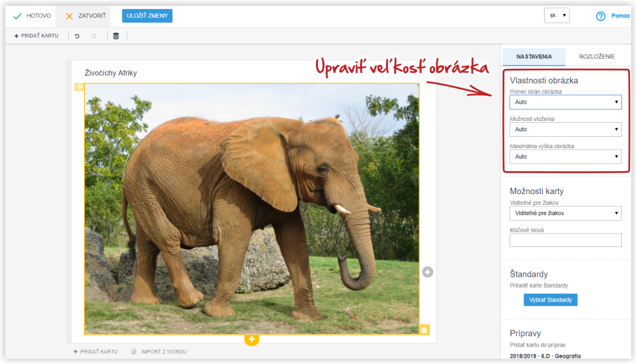The height and width of the screenshot is (364, 637).
Task: Save changes with Uložiť zmeny
Action: [147, 16]
